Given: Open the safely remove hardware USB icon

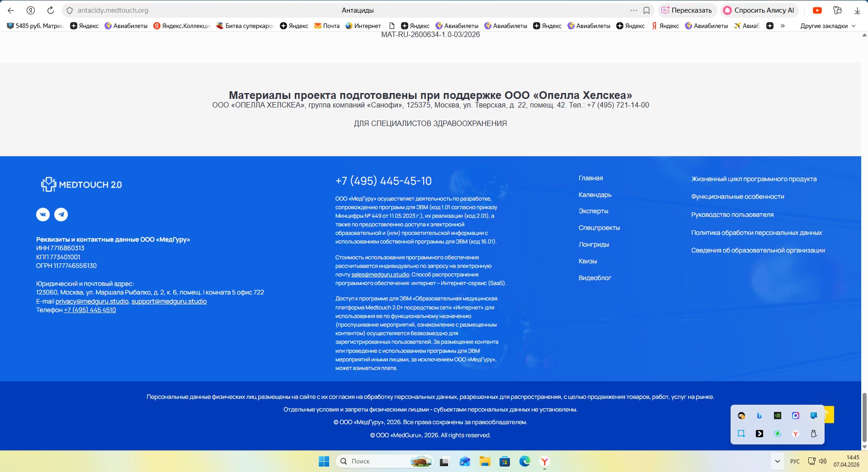Looking at the screenshot, I should [x=814, y=434].
